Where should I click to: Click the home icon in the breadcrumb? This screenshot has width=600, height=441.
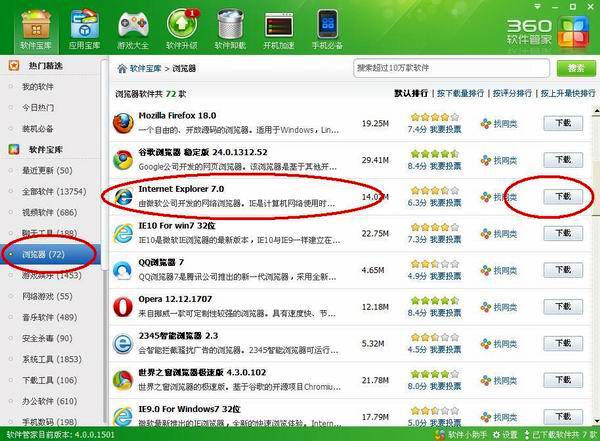[x=122, y=69]
